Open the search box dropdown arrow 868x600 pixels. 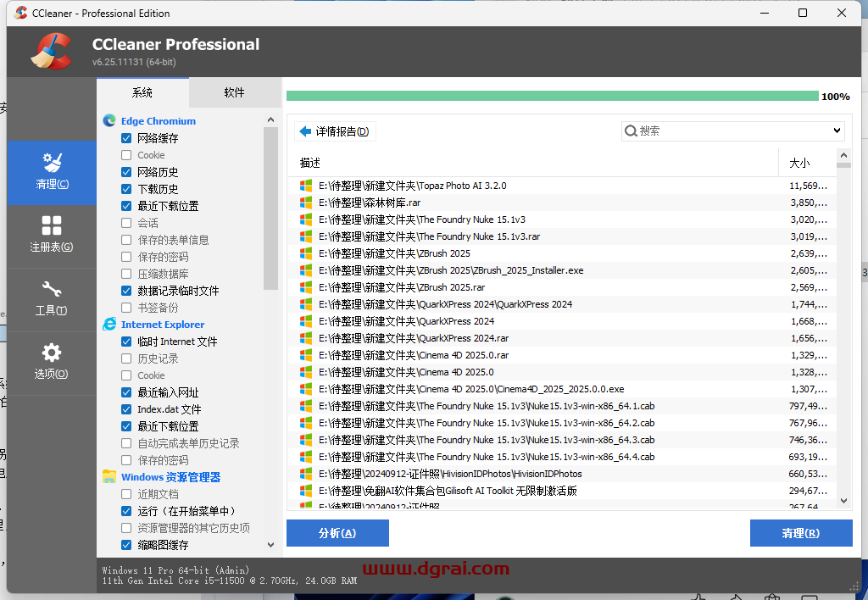pyautogui.click(x=837, y=131)
